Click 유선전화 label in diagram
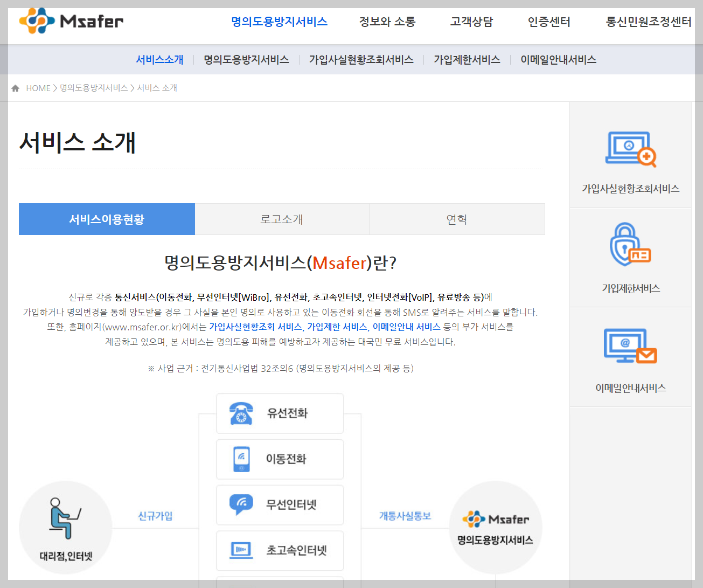 (x=287, y=413)
